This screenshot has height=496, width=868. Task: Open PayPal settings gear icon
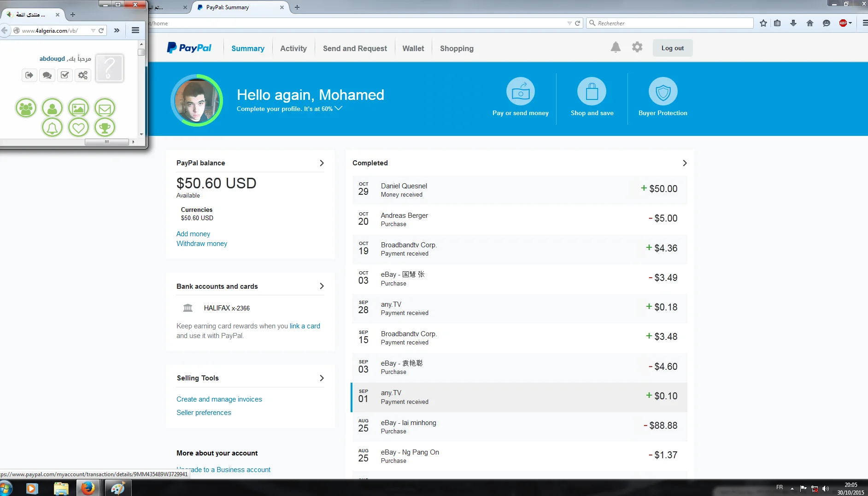pos(637,47)
